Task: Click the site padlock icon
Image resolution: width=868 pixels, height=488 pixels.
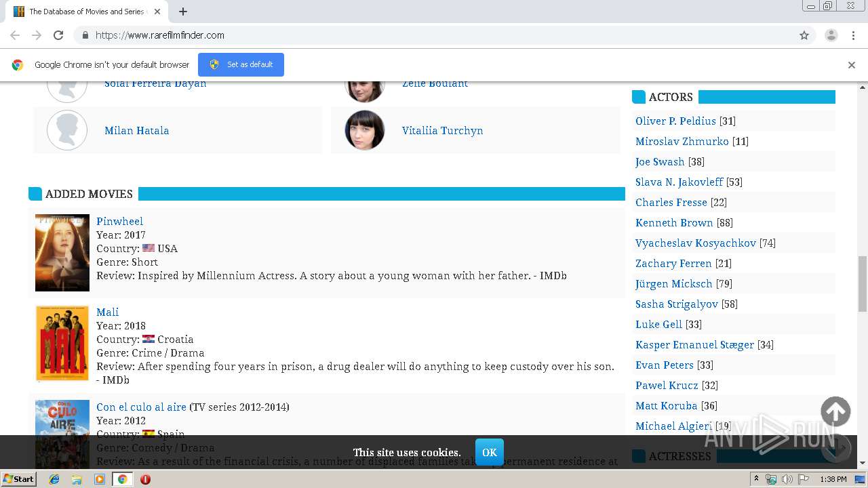Action: point(85,35)
